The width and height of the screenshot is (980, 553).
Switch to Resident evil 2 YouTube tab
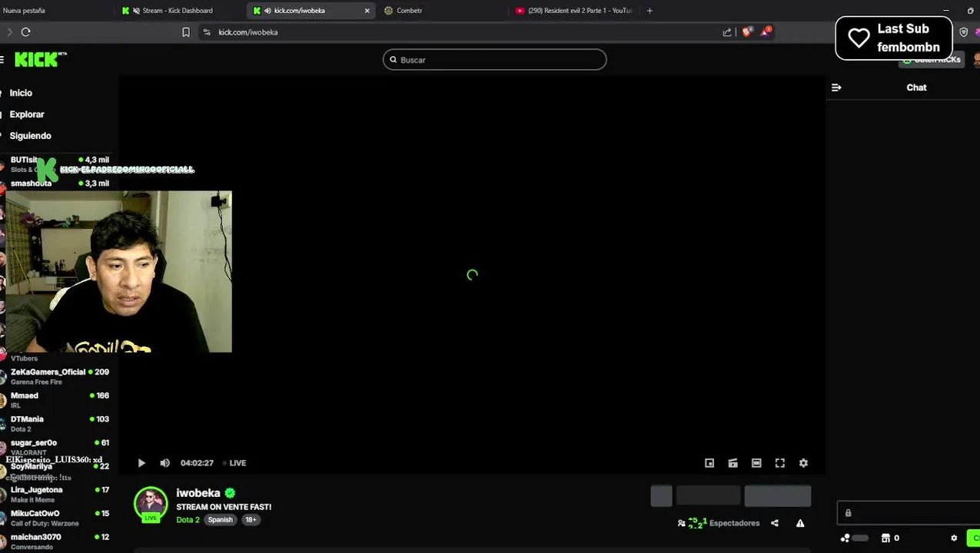tap(574, 11)
